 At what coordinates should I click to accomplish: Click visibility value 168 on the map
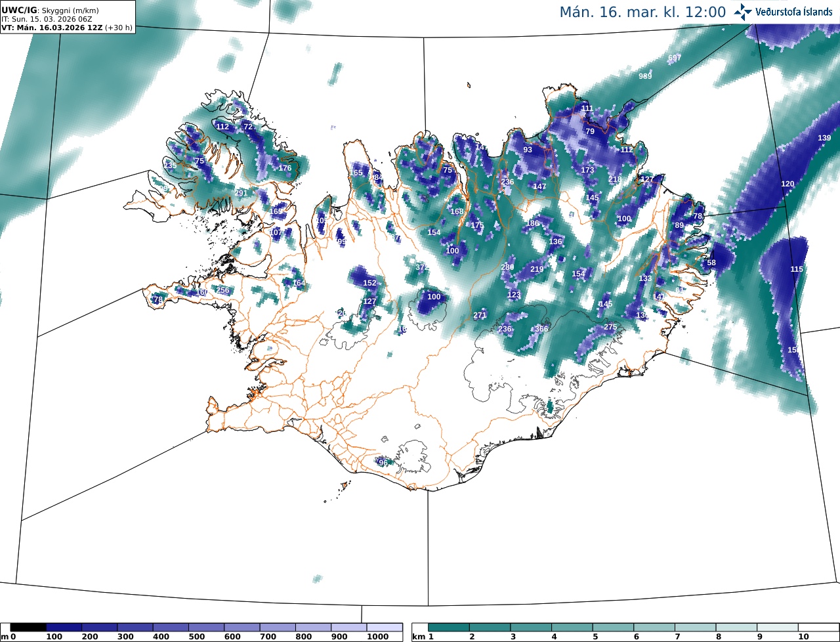pyautogui.click(x=457, y=211)
